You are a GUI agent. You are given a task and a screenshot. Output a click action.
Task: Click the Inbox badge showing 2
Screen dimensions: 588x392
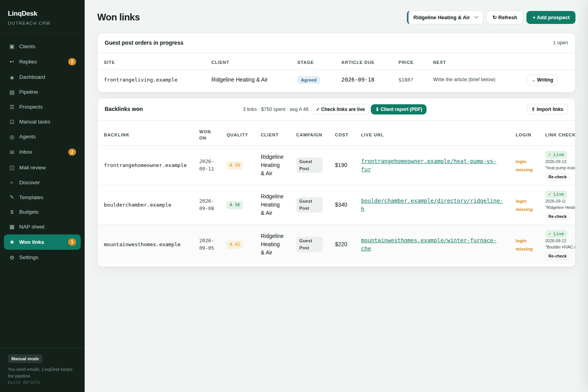pos(72,152)
